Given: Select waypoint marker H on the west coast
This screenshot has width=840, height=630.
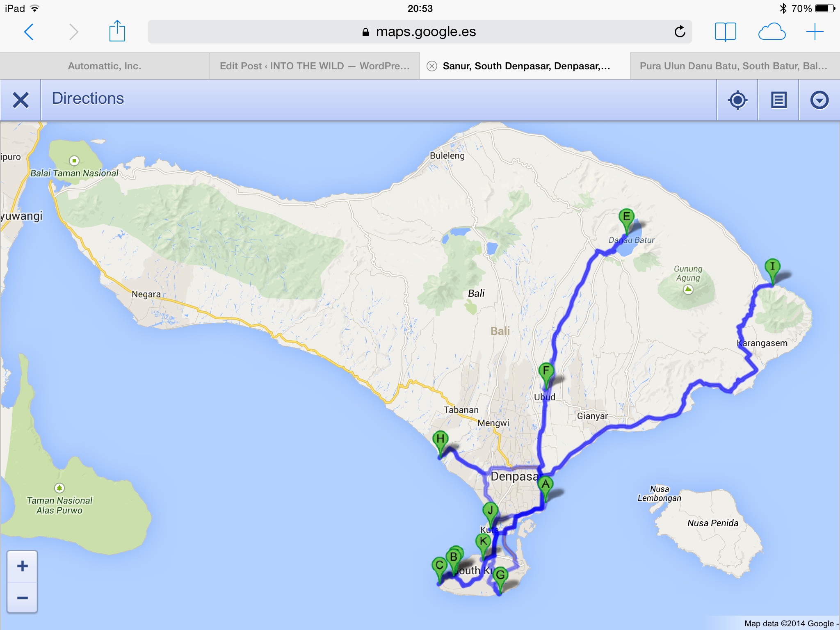Looking at the screenshot, I should [440, 443].
